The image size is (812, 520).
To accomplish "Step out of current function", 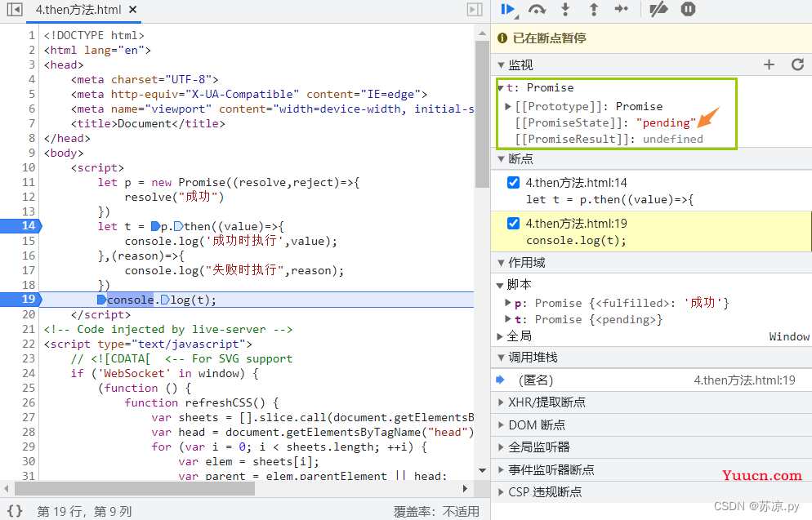I will click(x=594, y=9).
